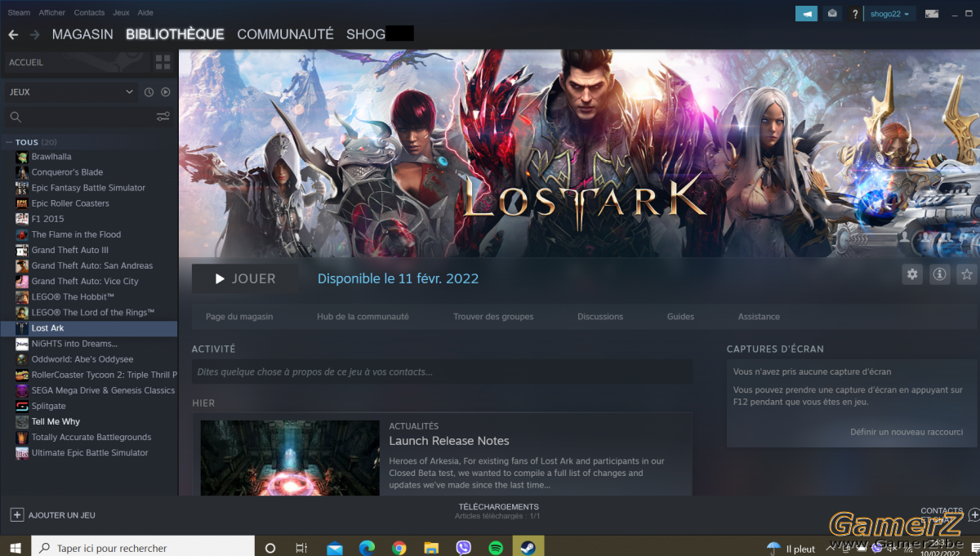Open the Launch Release Notes headline
This screenshot has width=980, height=556.
pos(449,441)
